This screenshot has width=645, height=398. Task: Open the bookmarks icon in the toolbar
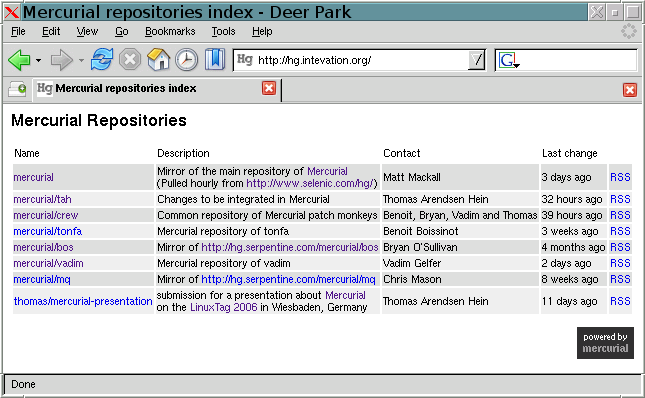pyautogui.click(x=215, y=60)
